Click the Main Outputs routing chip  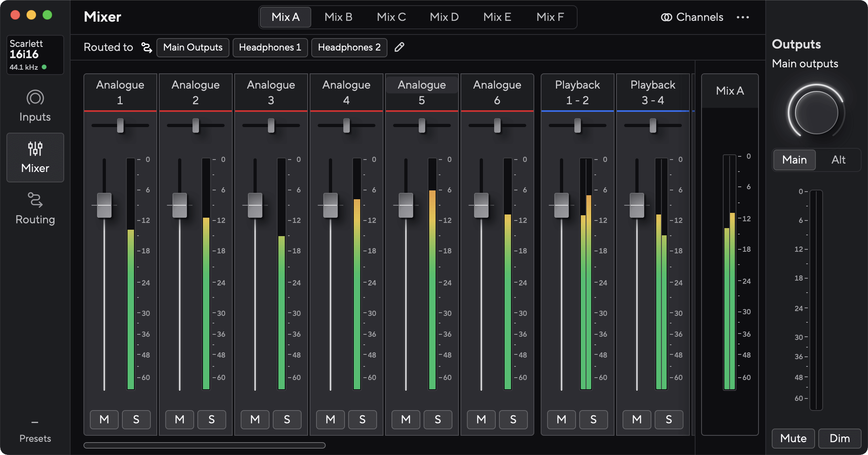coord(193,48)
